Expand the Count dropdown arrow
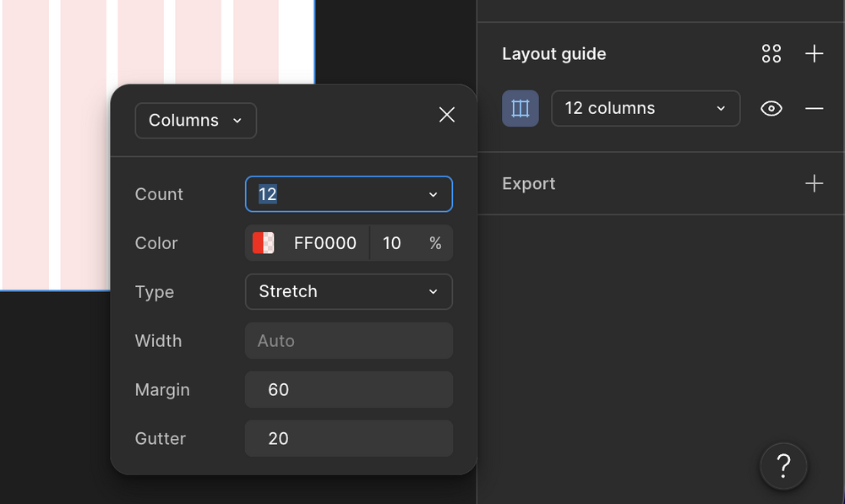 [x=433, y=194]
